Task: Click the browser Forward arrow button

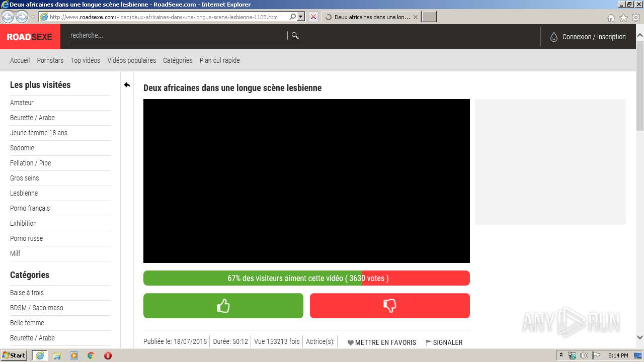Action: click(22, 17)
